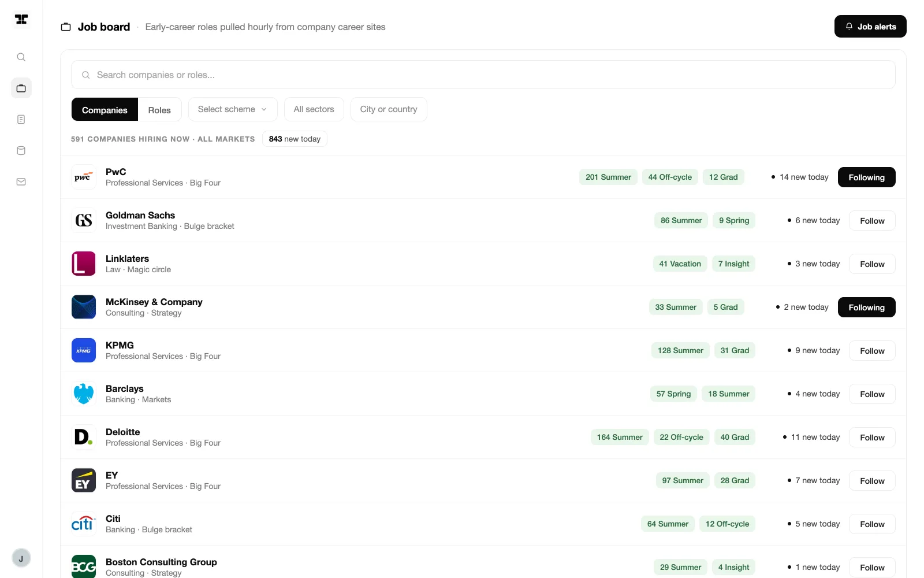Select McKinsey 33 Summer tag
924x578 pixels.
(x=676, y=307)
